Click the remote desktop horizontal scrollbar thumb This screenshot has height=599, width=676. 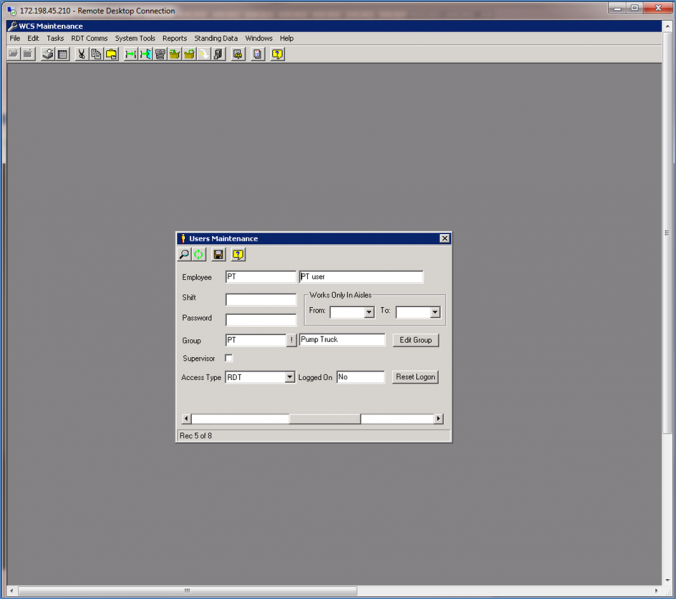(x=188, y=590)
